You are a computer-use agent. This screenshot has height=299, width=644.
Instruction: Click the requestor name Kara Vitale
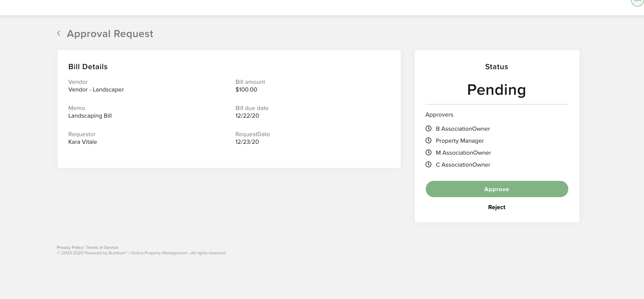[82, 142]
